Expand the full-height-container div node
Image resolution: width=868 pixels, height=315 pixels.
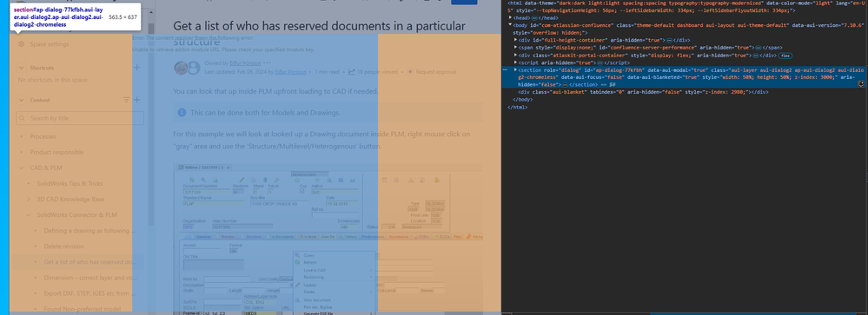[516, 40]
